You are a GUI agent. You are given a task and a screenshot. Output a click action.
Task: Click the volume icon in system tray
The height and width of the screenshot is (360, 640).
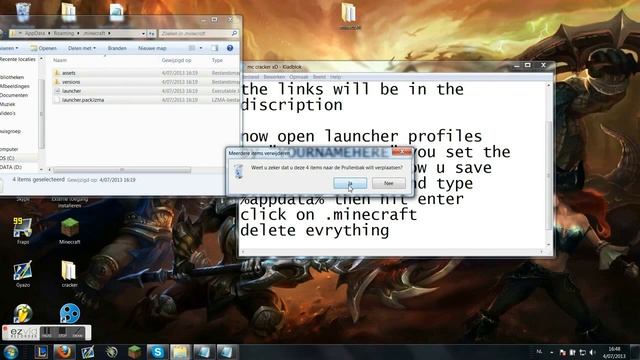pyautogui.click(x=593, y=352)
